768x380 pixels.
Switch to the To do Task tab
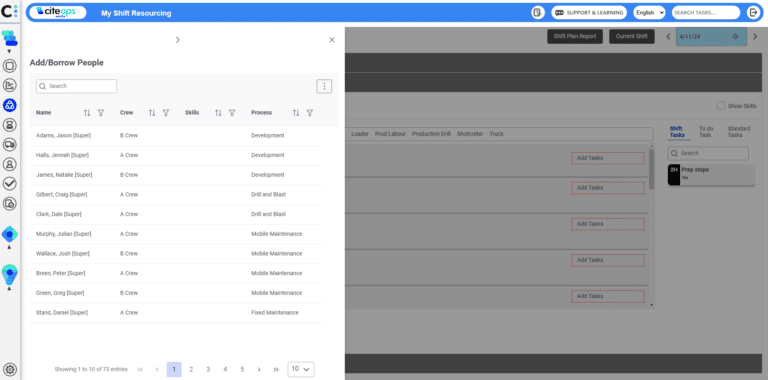tap(706, 132)
